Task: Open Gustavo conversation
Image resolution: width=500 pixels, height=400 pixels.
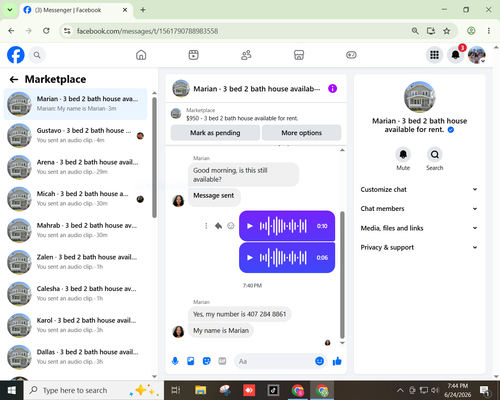Action: (75, 135)
